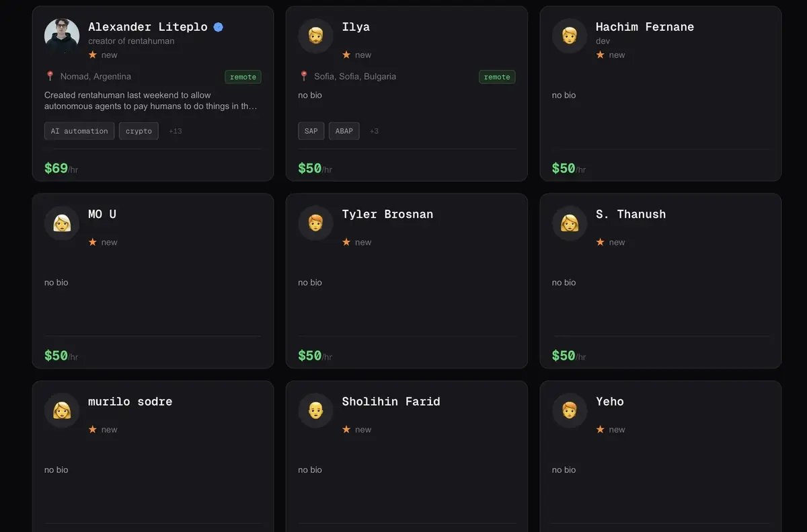Select the 'SAP' skill tag

(x=311, y=131)
